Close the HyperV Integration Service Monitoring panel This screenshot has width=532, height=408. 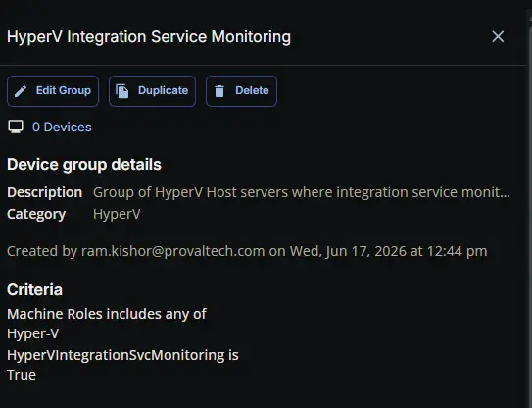coord(498,36)
